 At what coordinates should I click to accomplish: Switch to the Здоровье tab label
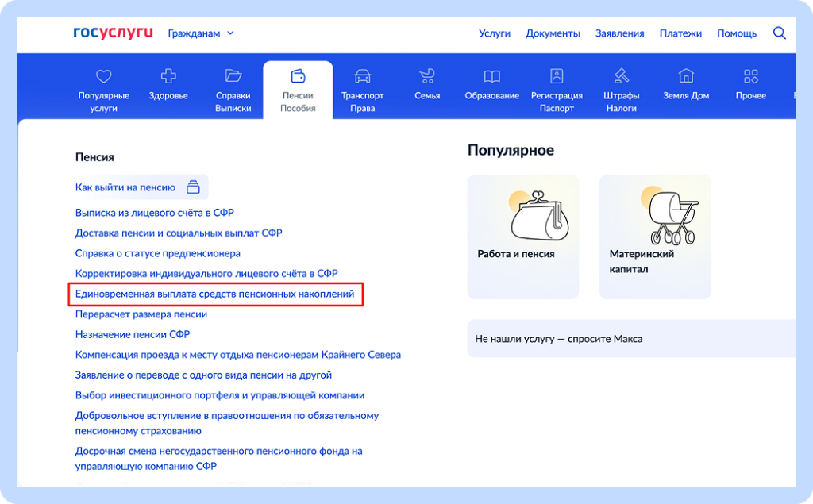[x=168, y=96]
